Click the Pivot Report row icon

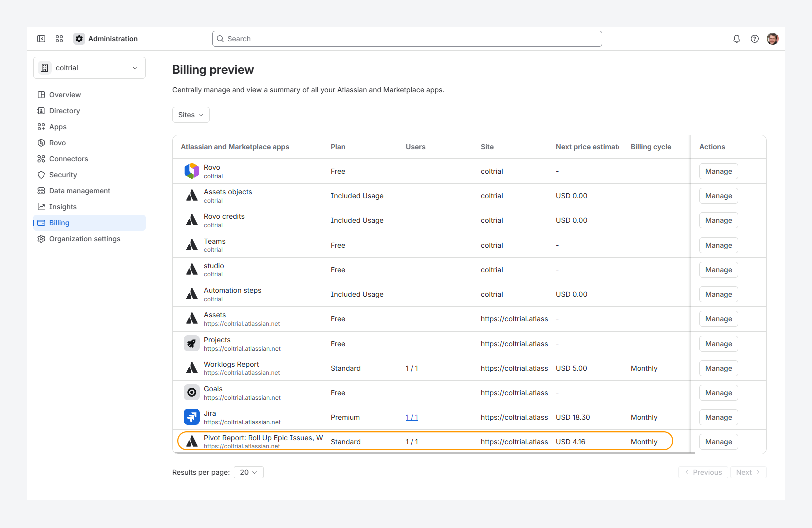coord(192,442)
